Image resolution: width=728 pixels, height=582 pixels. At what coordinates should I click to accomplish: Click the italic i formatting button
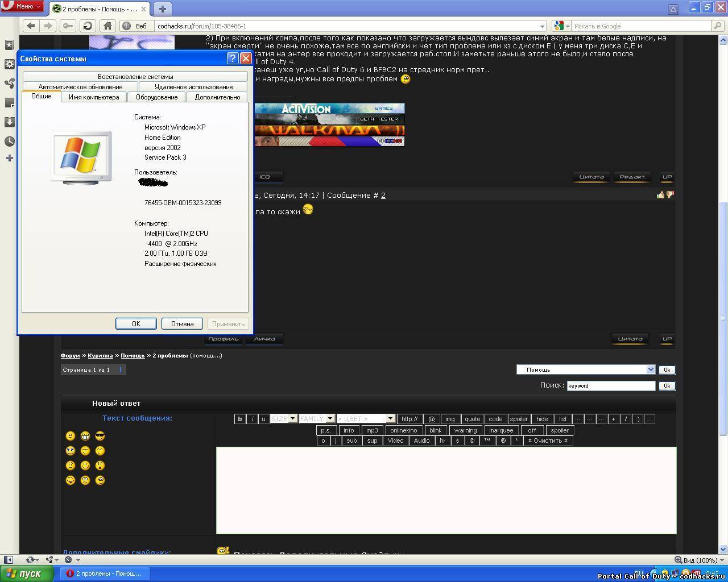[252, 419]
